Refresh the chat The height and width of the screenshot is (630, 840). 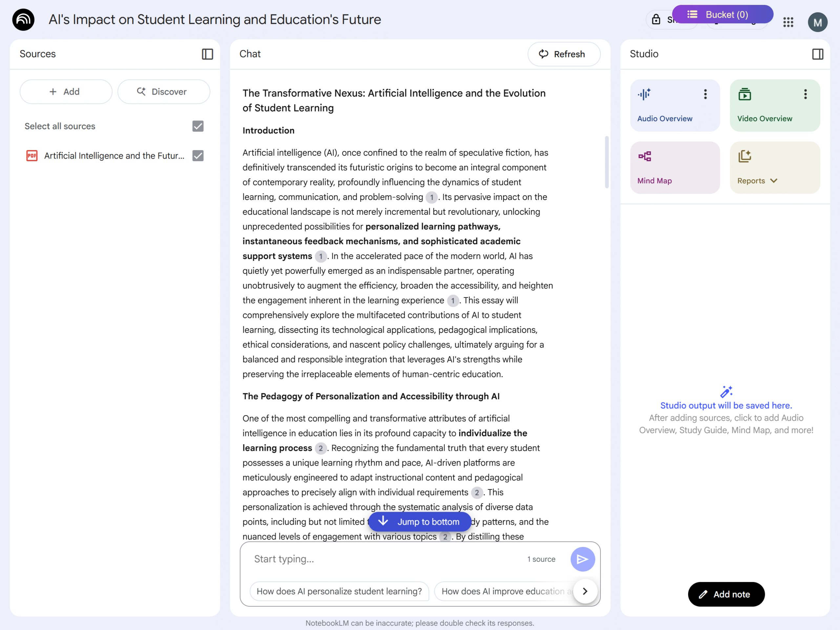coord(563,54)
